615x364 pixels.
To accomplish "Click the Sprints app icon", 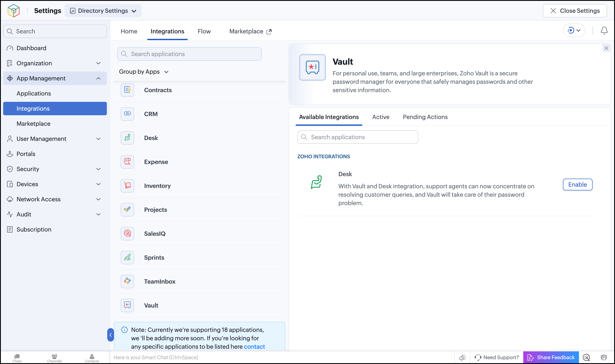I will 127,257.
